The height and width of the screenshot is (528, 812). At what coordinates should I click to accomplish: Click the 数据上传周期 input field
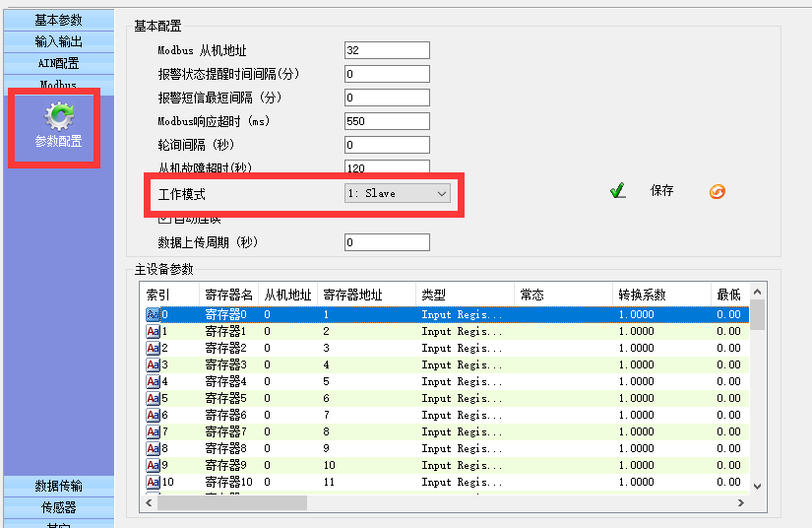click(x=387, y=242)
